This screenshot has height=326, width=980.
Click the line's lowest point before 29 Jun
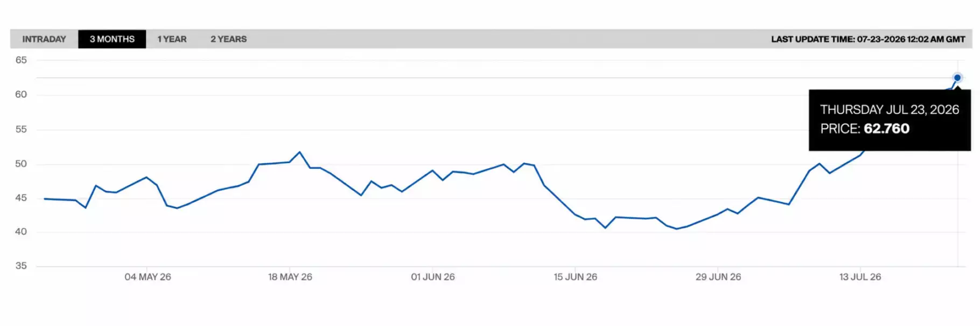coord(677,228)
